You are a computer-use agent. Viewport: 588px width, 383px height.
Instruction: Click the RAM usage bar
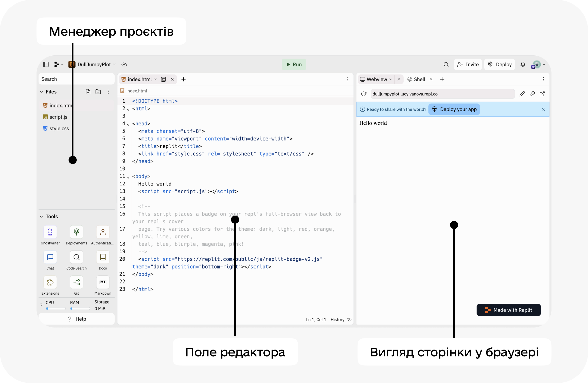[80, 309]
